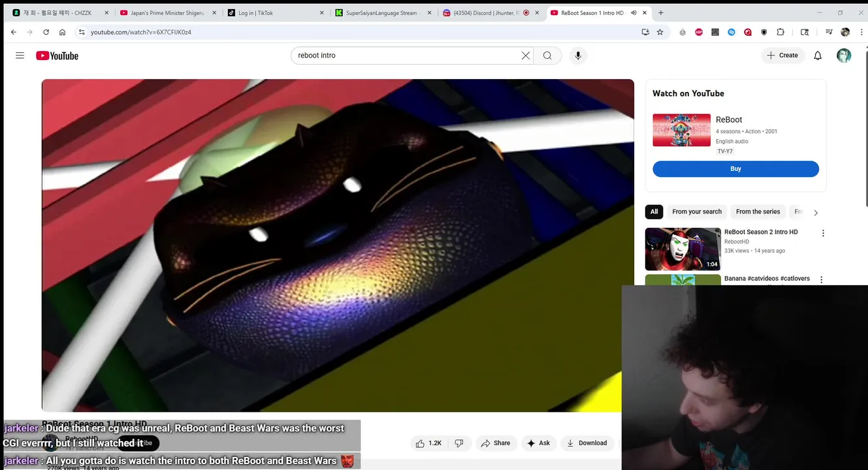Image resolution: width=868 pixels, height=470 pixels.
Task: View site information icon in the address bar
Action: [x=82, y=32]
